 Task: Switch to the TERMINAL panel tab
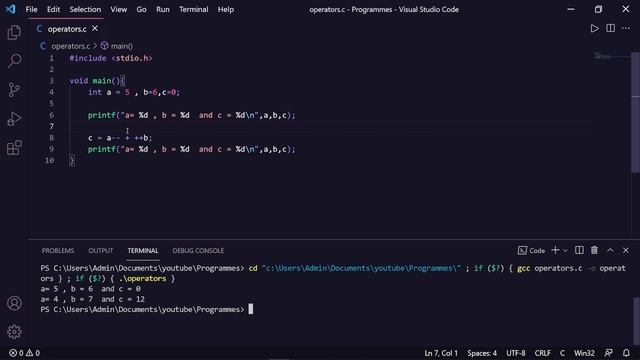tap(143, 251)
